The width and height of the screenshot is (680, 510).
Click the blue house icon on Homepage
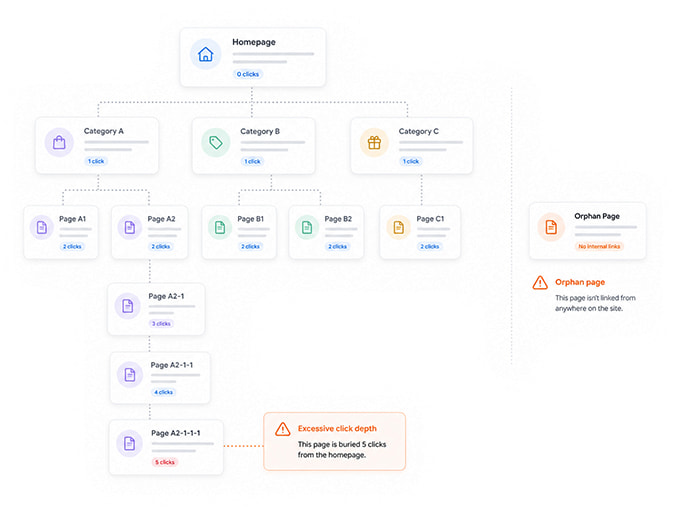(206, 54)
